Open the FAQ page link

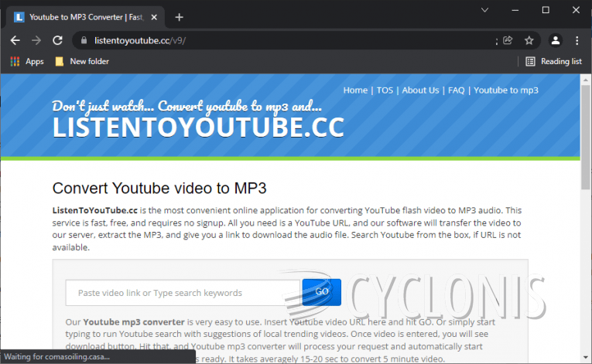456,90
